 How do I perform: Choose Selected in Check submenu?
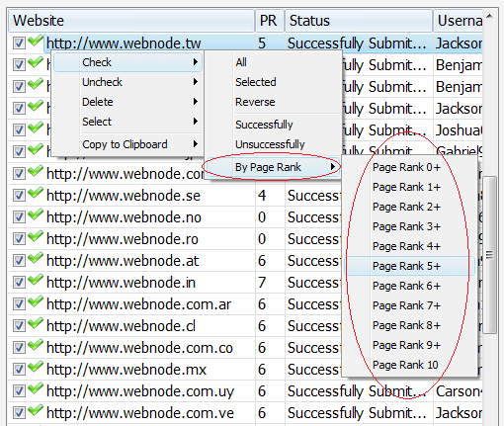(x=273, y=82)
